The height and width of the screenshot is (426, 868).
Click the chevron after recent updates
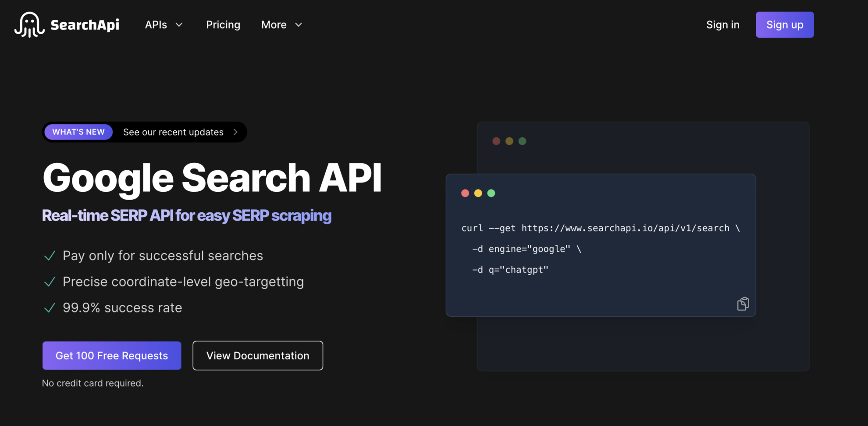235,132
